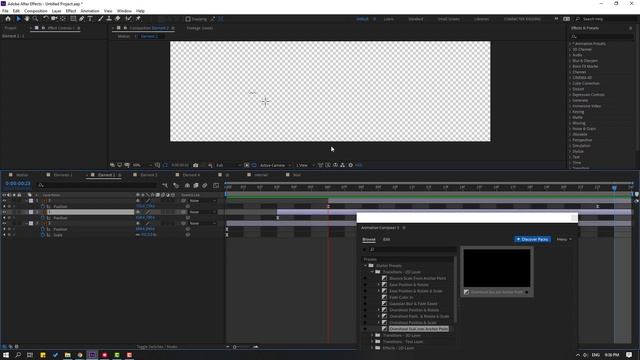Select the Zoom magnifier tool
Viewport: 640px width, 360px height.
[x=36, y=19]
